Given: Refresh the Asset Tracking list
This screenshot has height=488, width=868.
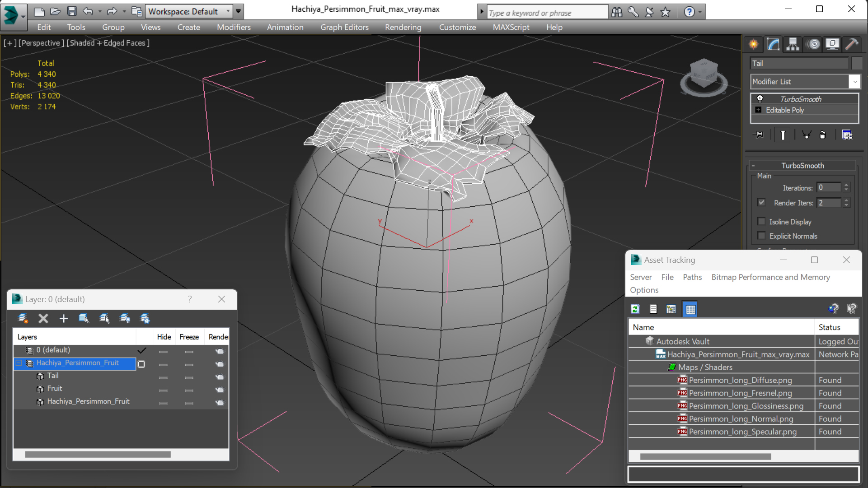Looking at the screenshot, I should click(x=635, y=309).
